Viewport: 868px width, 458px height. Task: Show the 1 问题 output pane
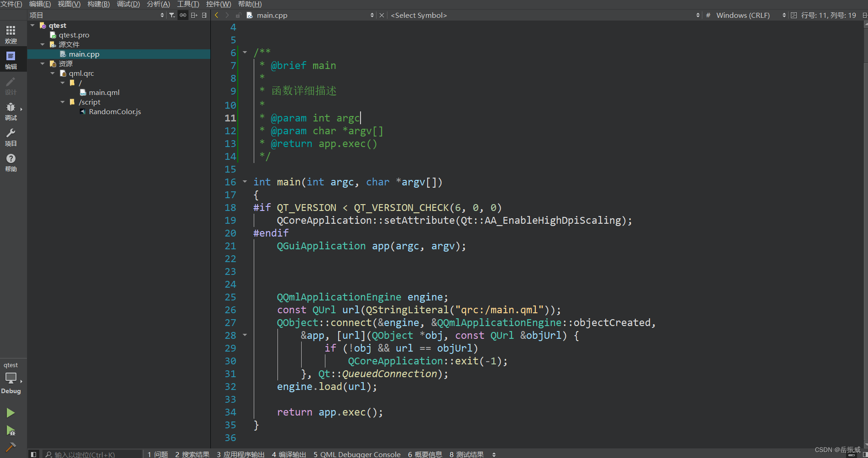158,454
